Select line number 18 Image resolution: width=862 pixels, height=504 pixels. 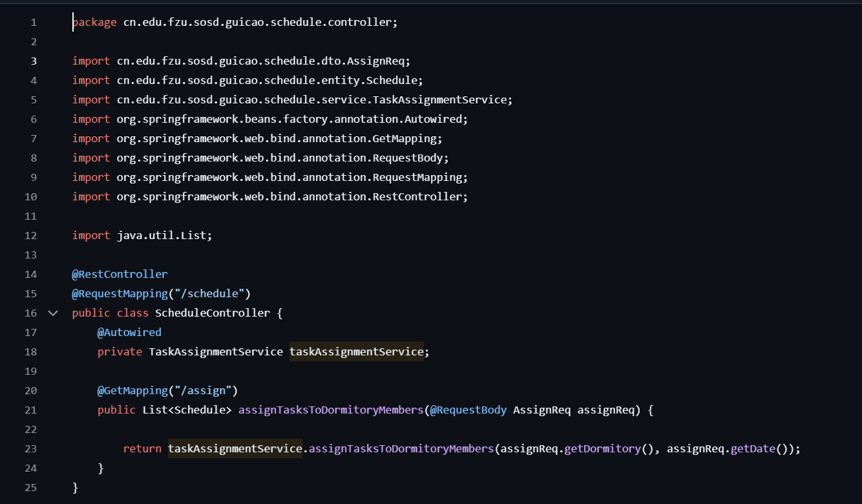pos(30,352)
